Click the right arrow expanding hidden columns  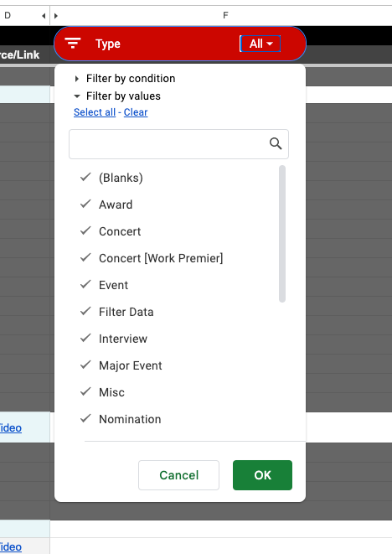[56, 16]
